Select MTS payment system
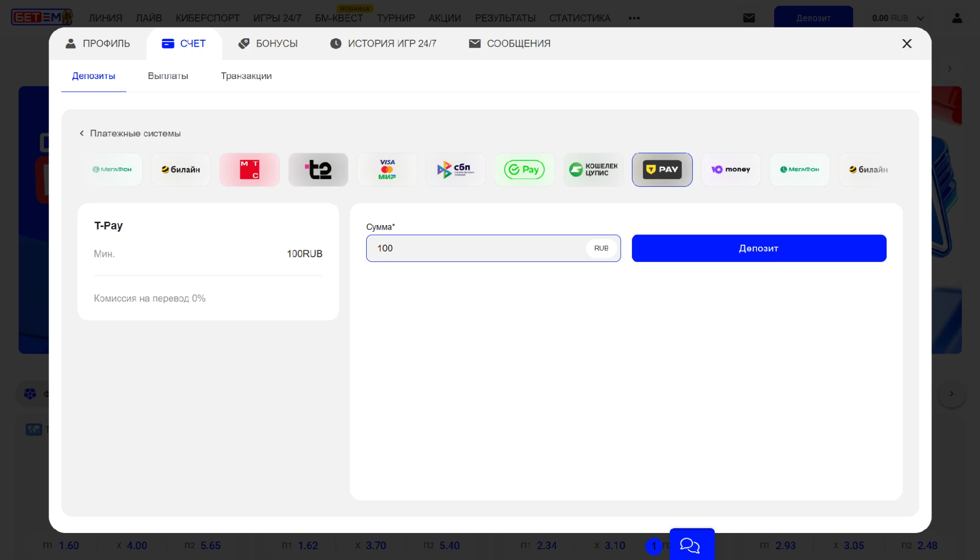The image size is (980, 560). coord(250,170)
